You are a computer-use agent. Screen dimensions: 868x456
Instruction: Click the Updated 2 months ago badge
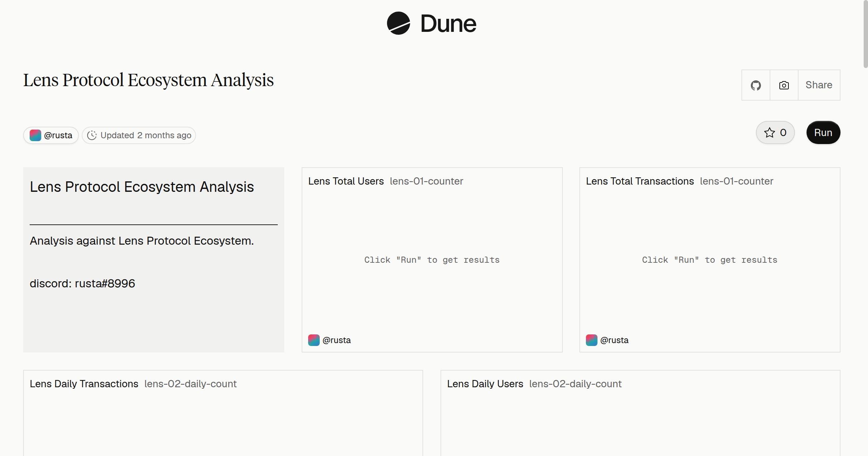pos(139,135)
